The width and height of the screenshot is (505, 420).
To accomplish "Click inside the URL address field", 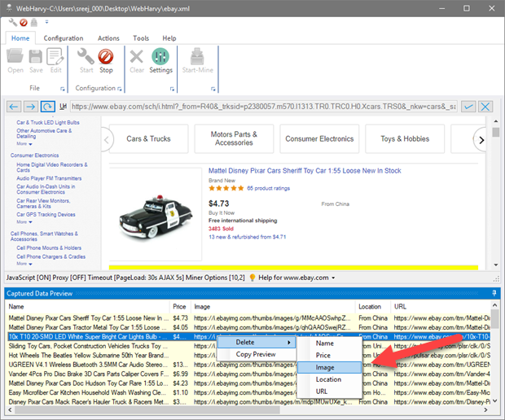I will pyautogui.click(x=261, y=107).
